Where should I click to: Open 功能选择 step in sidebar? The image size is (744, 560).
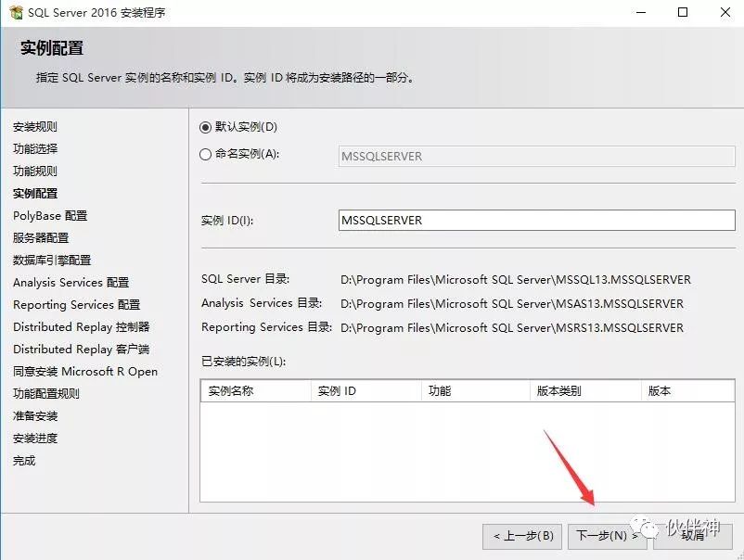(x=35, y=149)
